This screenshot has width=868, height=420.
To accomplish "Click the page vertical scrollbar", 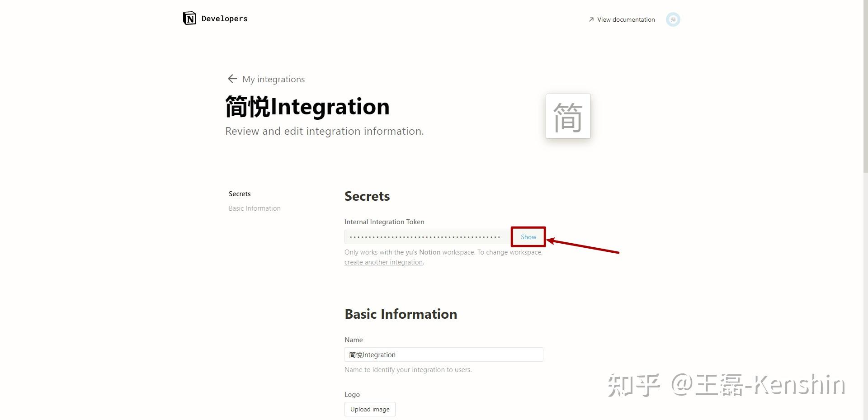I will tap(865, 86).
